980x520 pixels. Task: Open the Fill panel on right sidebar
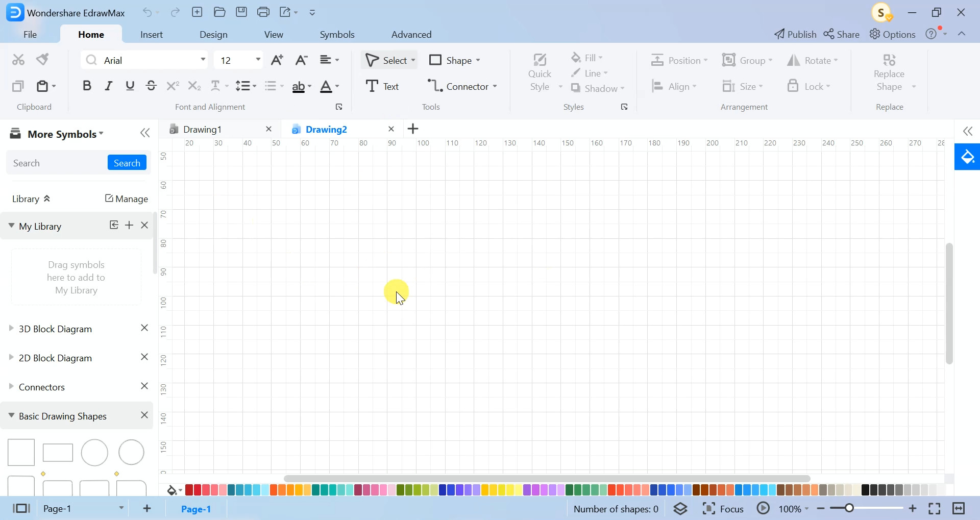coord(967,157)
